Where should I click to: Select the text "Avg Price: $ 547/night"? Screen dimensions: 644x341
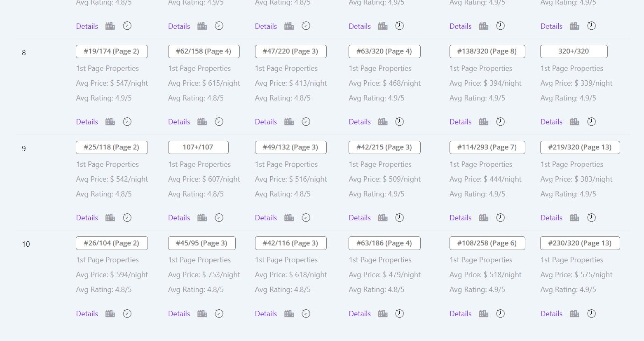112,83
